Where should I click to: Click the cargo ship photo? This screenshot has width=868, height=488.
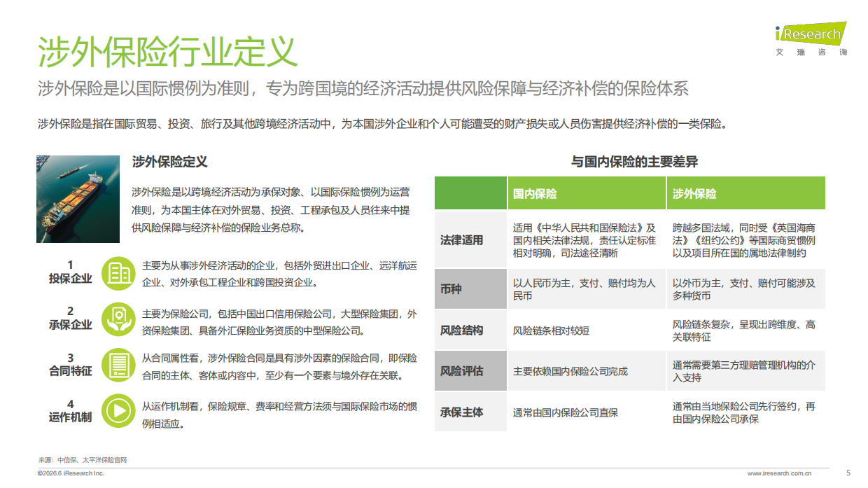coord(78,200)
